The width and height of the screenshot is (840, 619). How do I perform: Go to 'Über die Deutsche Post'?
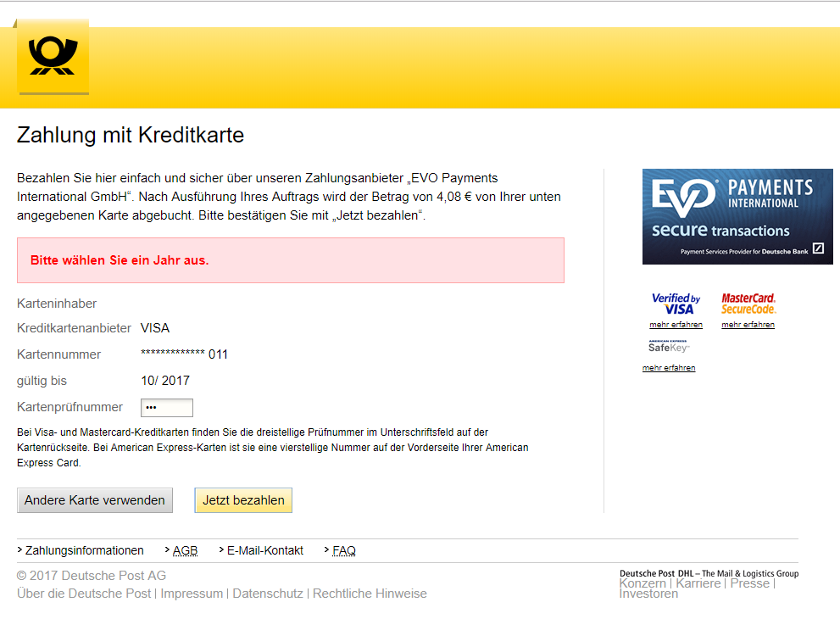tap(84, 594)
